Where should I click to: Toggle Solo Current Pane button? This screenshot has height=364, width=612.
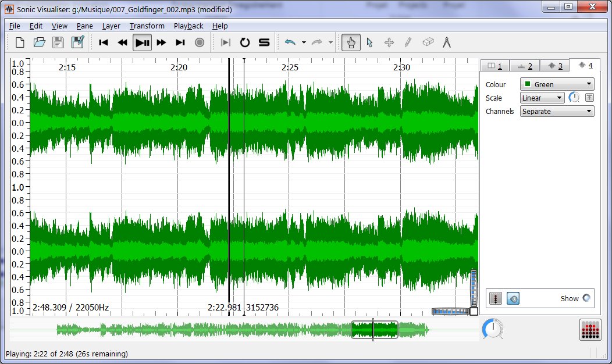tap(264, 42)
